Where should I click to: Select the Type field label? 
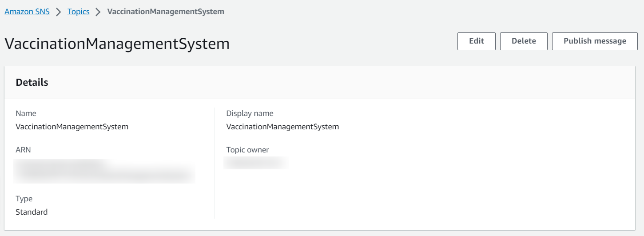[x=24, y=199]
